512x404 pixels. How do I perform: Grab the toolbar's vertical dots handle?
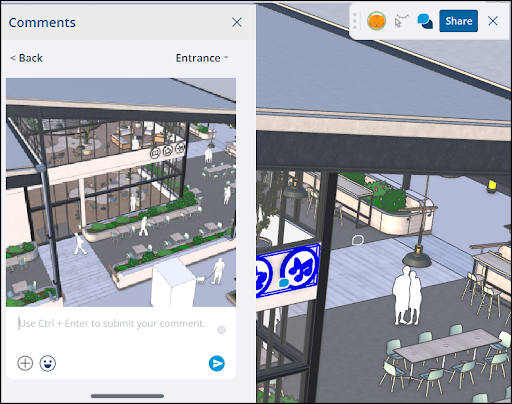pyautogui.click(x=355, y=21)
